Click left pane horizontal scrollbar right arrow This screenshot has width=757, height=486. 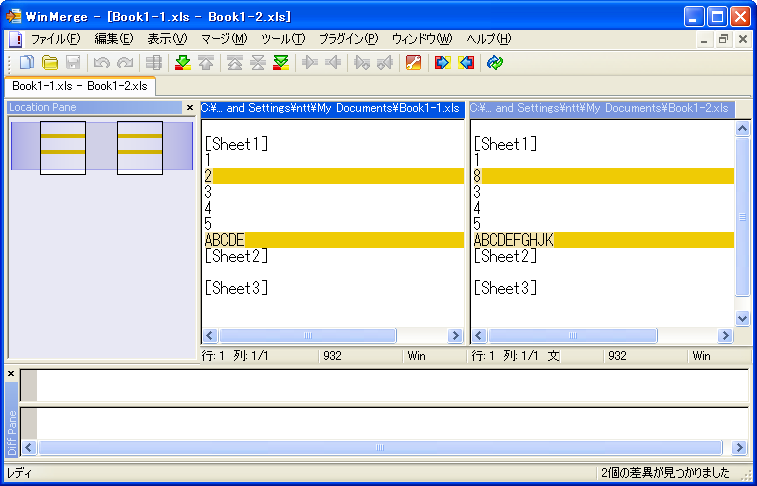click(x=455, y=336)
